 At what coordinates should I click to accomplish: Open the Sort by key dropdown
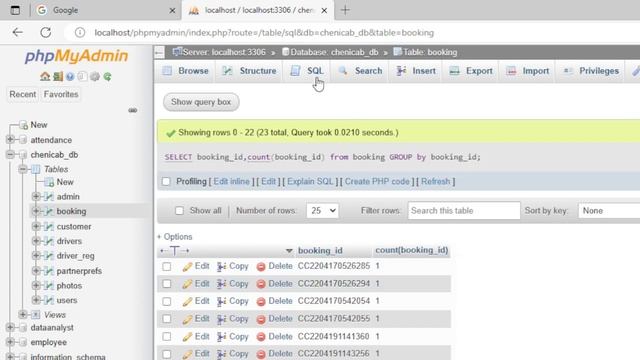[x=609, y=211]
